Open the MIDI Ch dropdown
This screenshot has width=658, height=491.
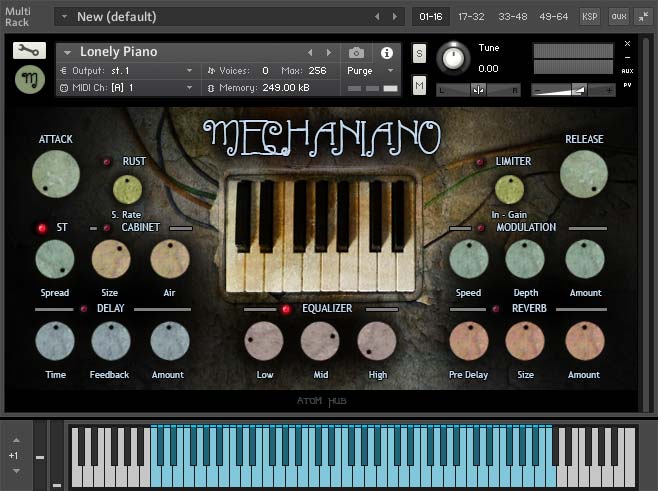pos(190,88)
